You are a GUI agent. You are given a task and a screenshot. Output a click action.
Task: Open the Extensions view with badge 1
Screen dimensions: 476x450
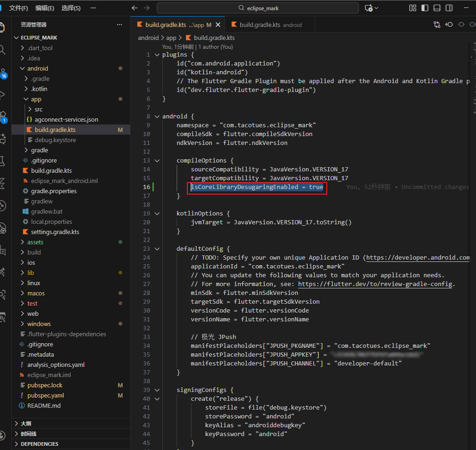(2, 117)
